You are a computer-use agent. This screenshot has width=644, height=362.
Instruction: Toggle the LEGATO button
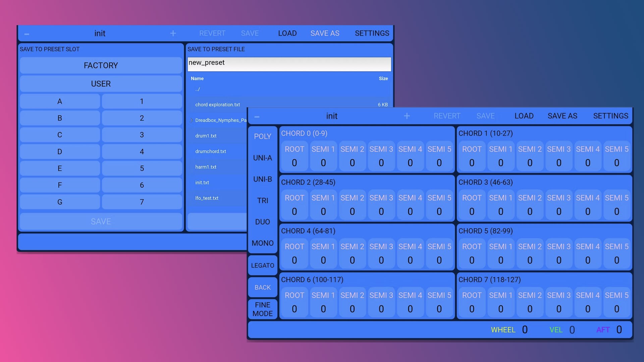pos(263,265)
